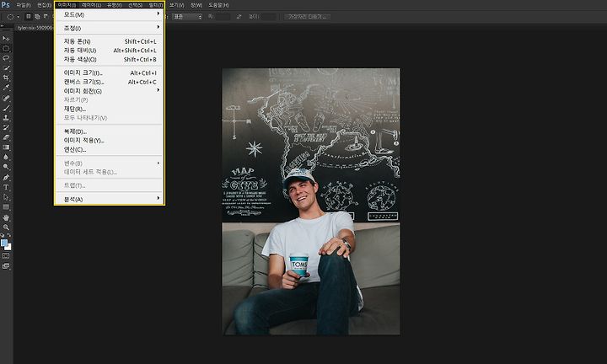Enable Add to Selection mode

point(37,17)
